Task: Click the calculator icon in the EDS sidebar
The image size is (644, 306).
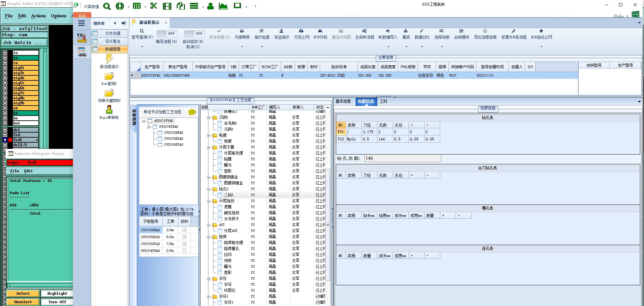Action: pyautogui.click(x=82, y=52)
